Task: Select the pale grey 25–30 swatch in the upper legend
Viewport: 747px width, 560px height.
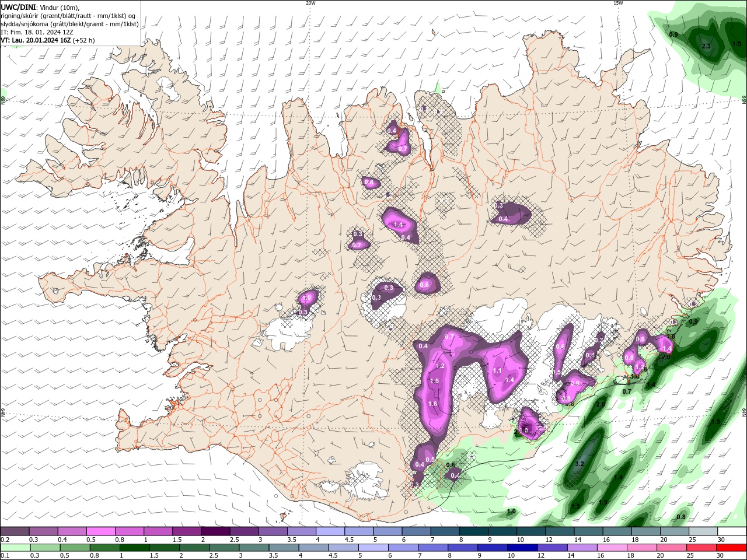Action: pos(704,531)
